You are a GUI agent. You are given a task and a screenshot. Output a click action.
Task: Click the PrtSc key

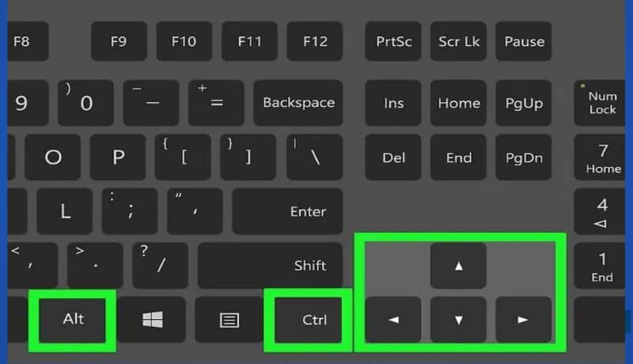(x=393, y=41)
